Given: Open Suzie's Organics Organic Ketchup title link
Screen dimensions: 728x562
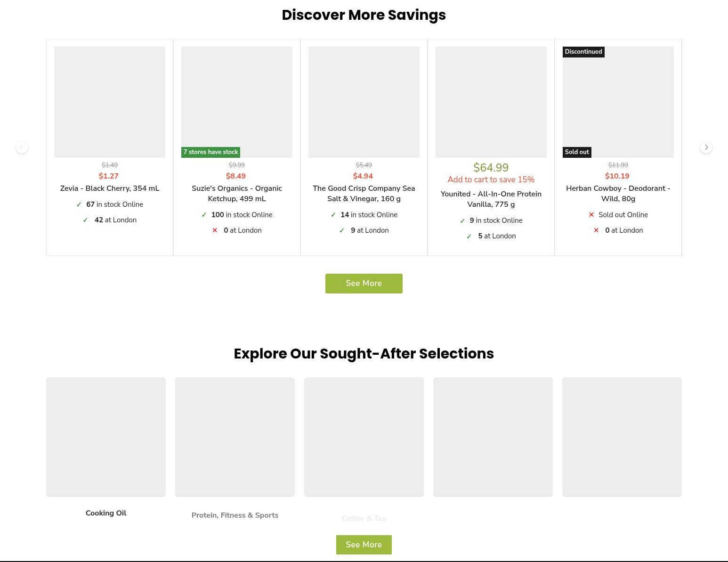Looking at the screenshot, I should click(x=236, y=194).
